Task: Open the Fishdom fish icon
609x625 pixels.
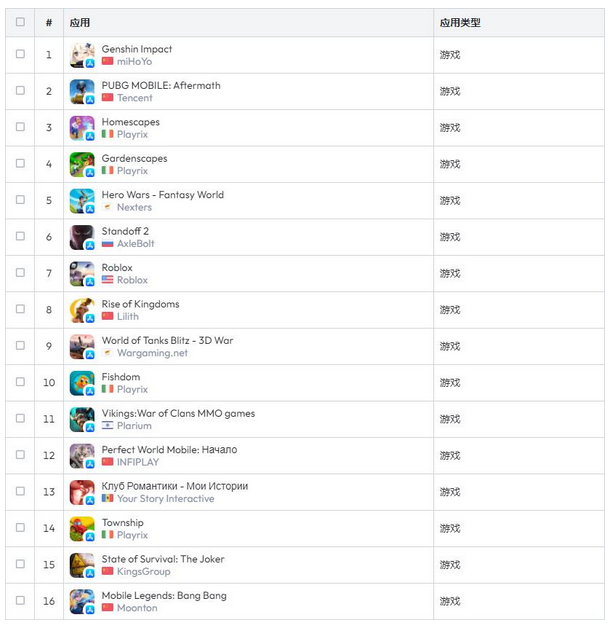Action: (82, 383)
